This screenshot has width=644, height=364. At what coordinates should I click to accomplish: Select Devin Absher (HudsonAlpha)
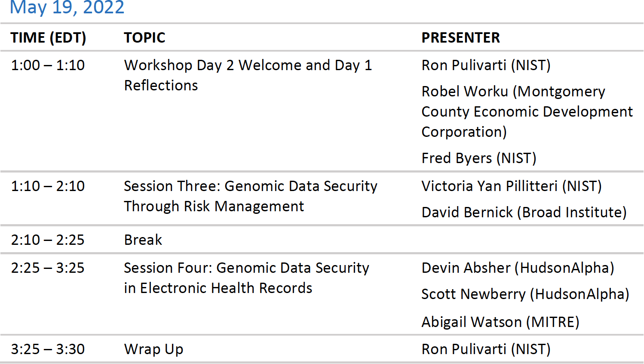pos(518,268)
